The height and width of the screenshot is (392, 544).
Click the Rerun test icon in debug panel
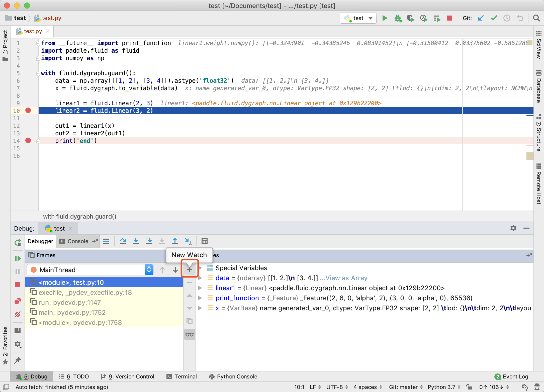pos(18,243)
